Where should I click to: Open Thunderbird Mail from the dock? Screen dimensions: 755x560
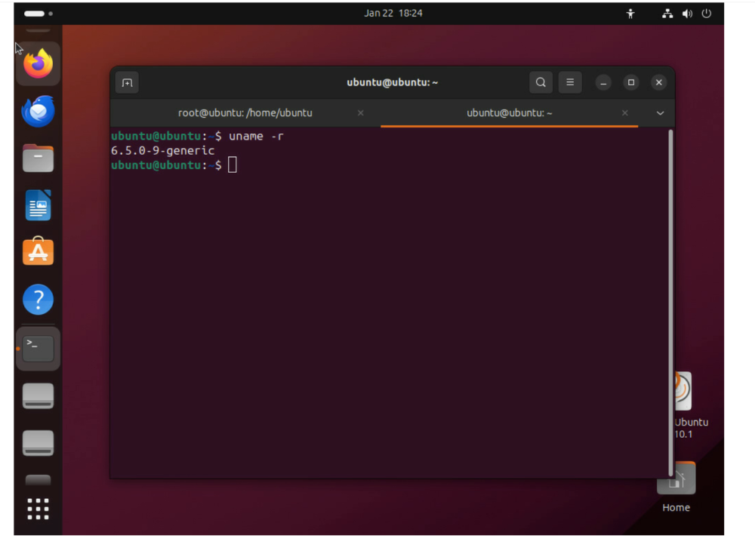pyautogui.click(x=38, y=111)
